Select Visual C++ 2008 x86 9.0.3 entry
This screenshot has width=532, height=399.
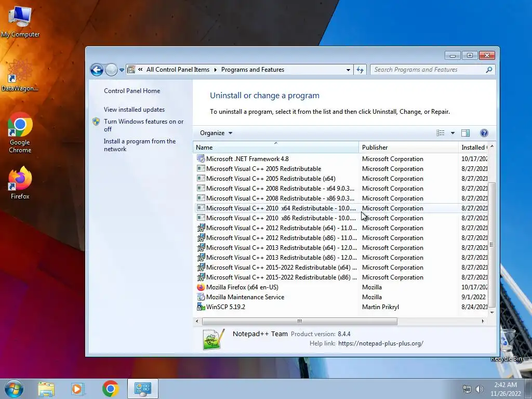click(x=280, y=198)
